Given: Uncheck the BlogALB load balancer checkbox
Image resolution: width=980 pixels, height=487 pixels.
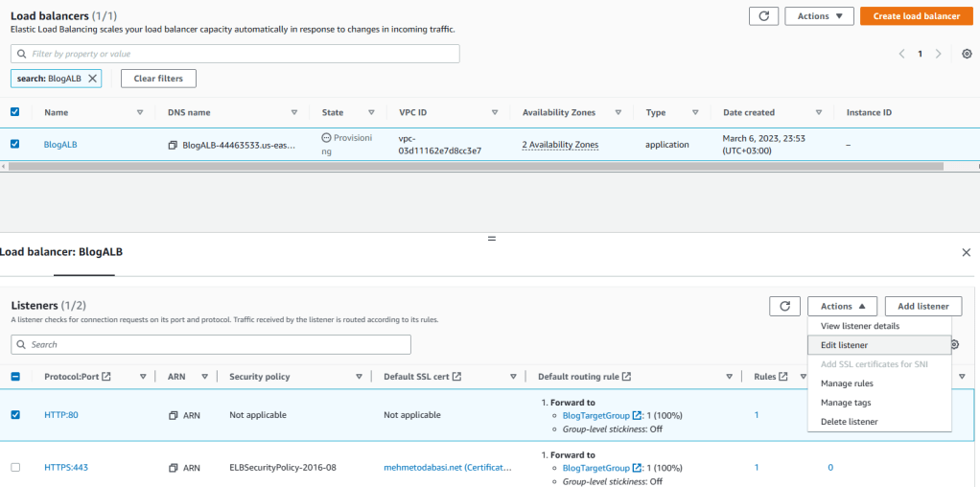Looking at the screenshot, I should tap(14, 145).
